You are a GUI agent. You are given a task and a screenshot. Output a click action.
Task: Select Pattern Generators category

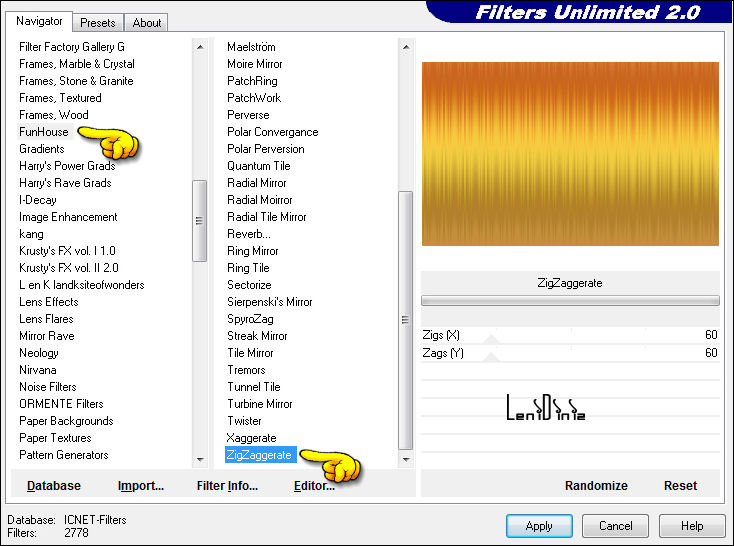pyautogui.click(x=64, y=455)
